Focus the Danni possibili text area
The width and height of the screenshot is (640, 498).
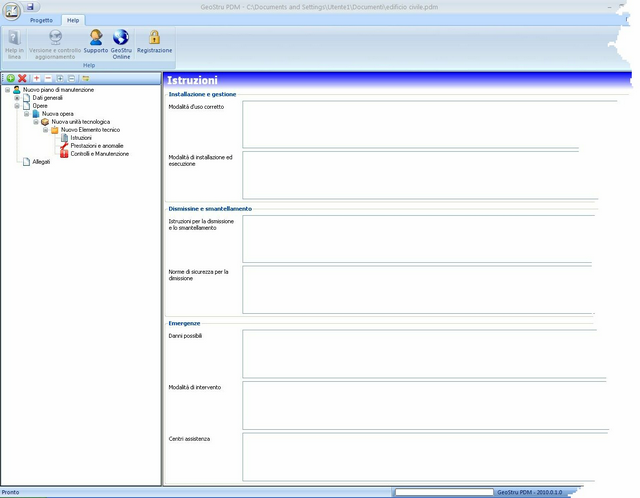(x=424, y=354)
